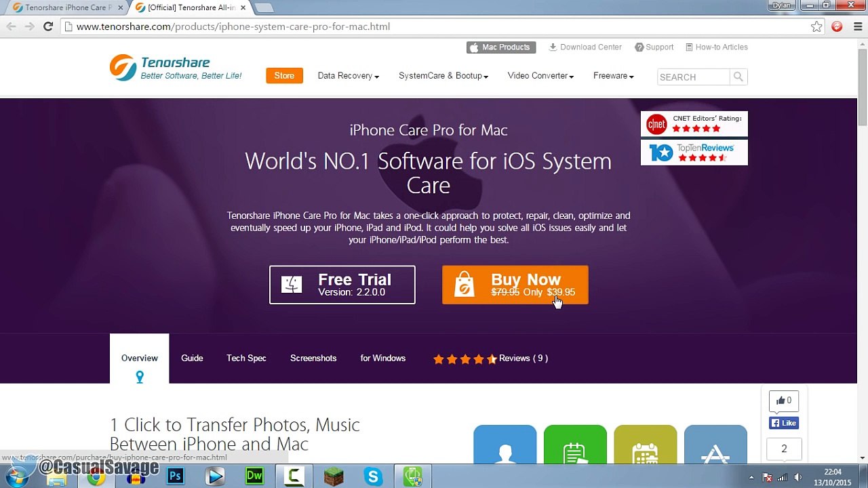
Task: Switch to the Overview tab
Action: pos(140,359)
